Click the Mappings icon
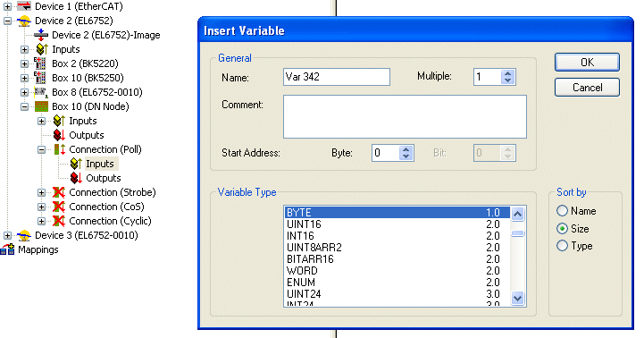The width and height of the screenshot is (644, 338). coord(8,249)
